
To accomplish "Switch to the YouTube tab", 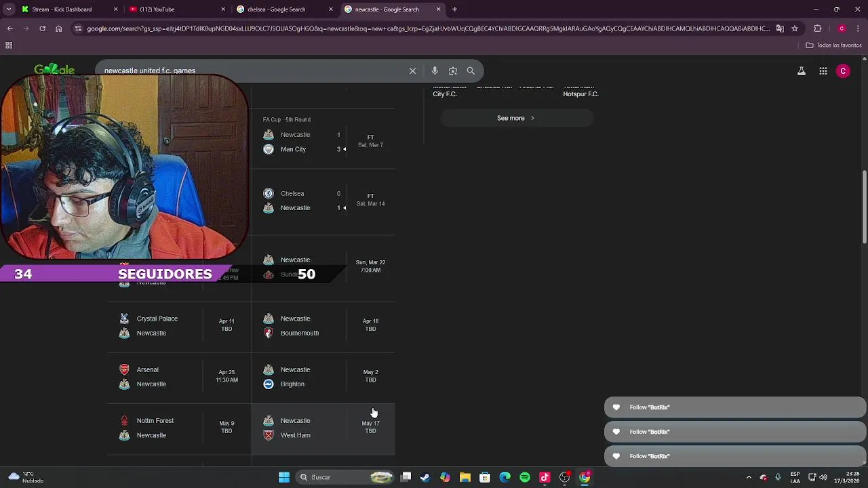I will (178, 9).
